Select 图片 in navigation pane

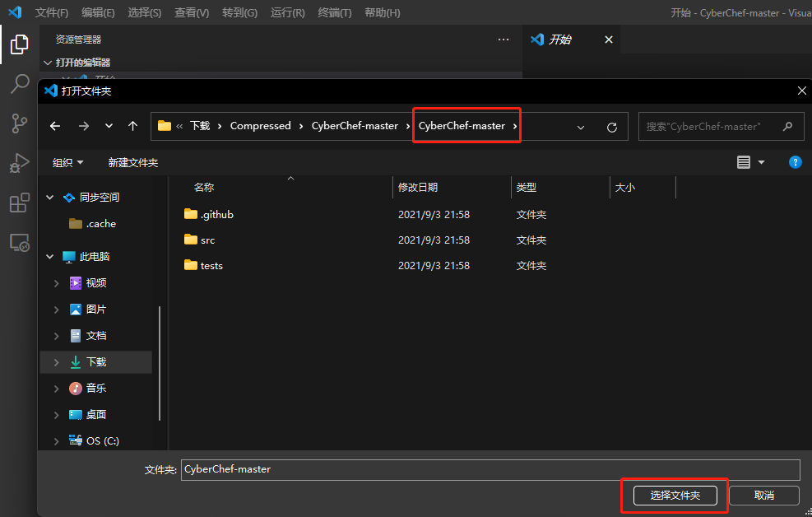(88, 310)
